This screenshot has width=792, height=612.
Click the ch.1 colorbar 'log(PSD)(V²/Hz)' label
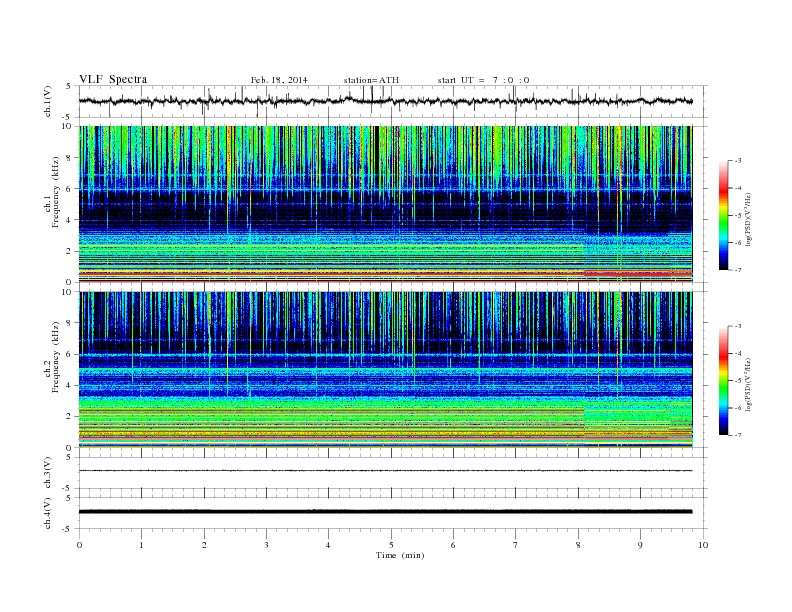(748, 219)
